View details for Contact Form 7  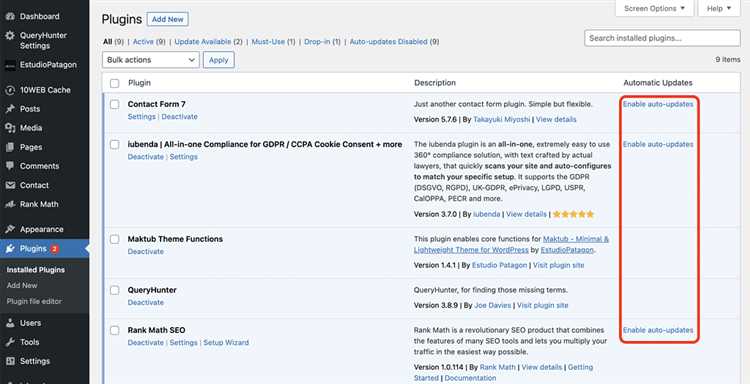(x=556, y=120)
